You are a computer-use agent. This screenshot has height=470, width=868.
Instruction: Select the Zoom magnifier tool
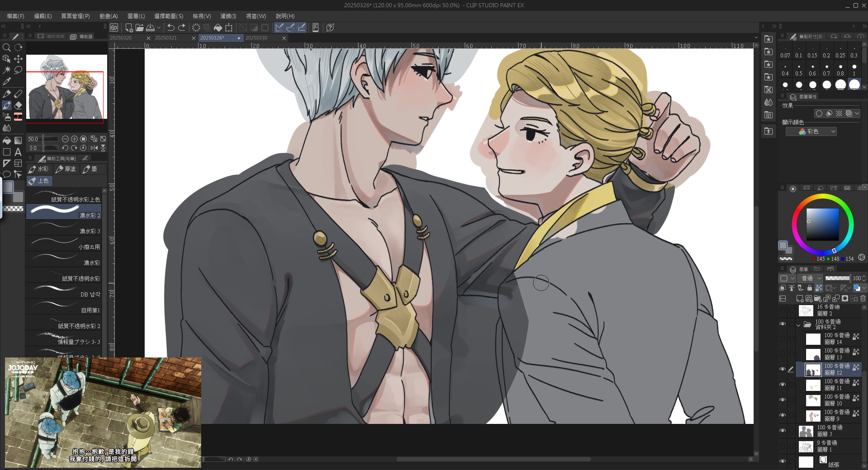pos(7,47)
